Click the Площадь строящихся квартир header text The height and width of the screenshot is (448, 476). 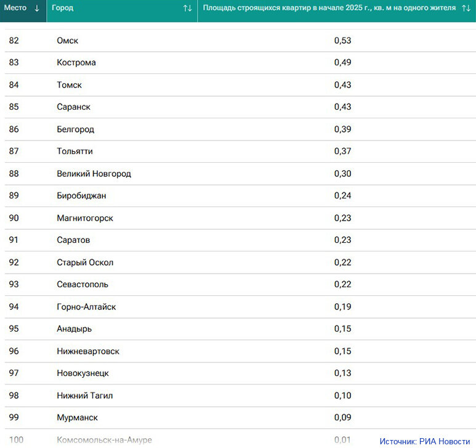pyautogui.click(x=329, y=8)
